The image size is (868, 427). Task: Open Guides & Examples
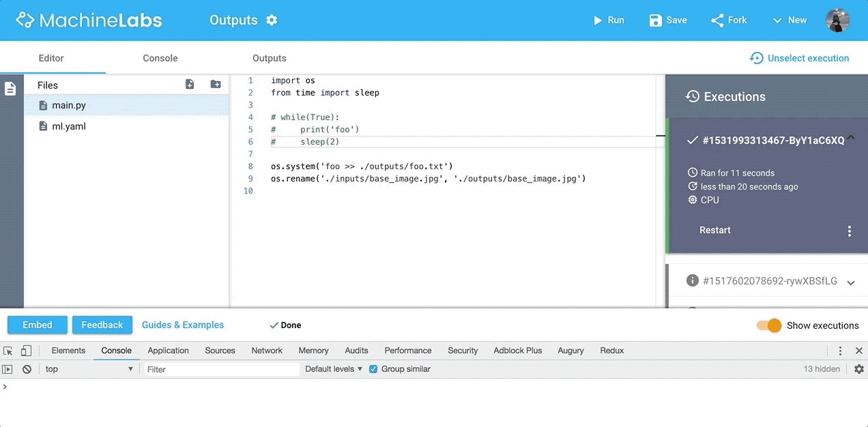(182, 325)
